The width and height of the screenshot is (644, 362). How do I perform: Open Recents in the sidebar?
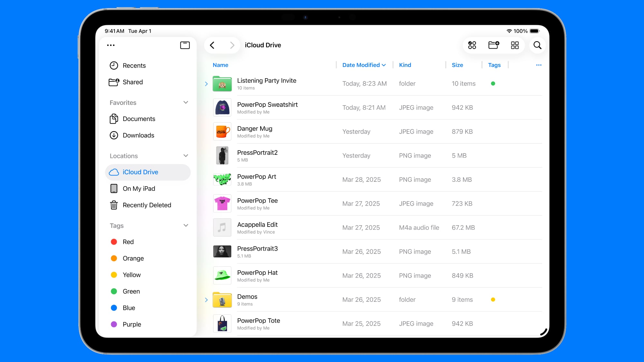tap(148, 66)
